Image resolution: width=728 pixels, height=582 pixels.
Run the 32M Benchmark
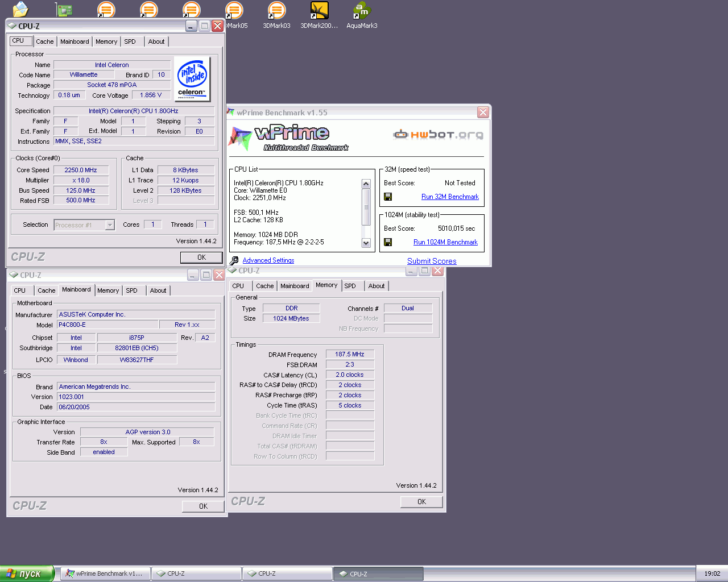[450, 197]
